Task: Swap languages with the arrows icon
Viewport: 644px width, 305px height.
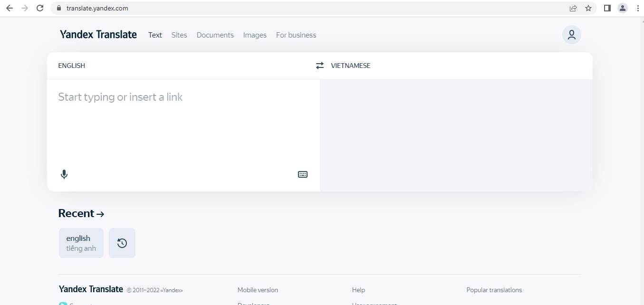Action: point(320,66)
